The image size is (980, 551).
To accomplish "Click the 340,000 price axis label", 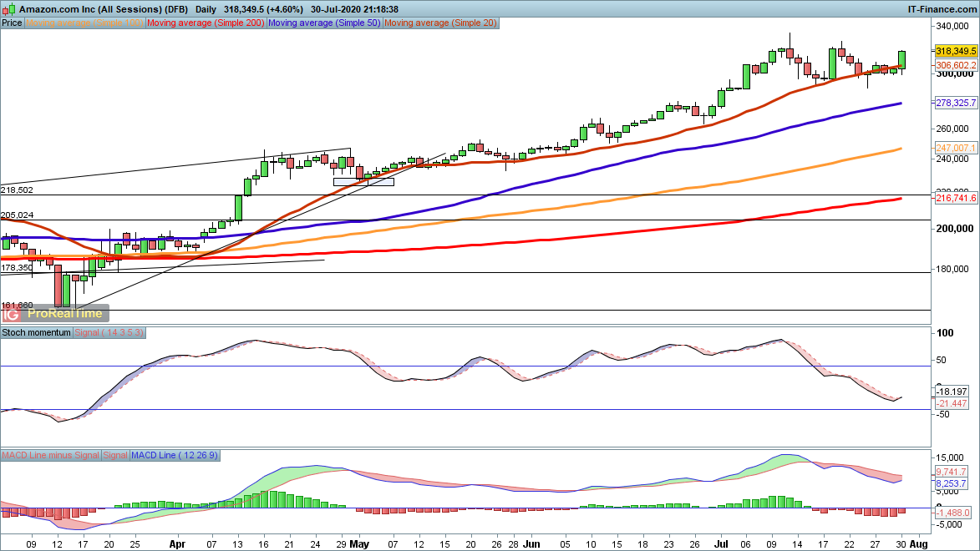I will point(952,26).
